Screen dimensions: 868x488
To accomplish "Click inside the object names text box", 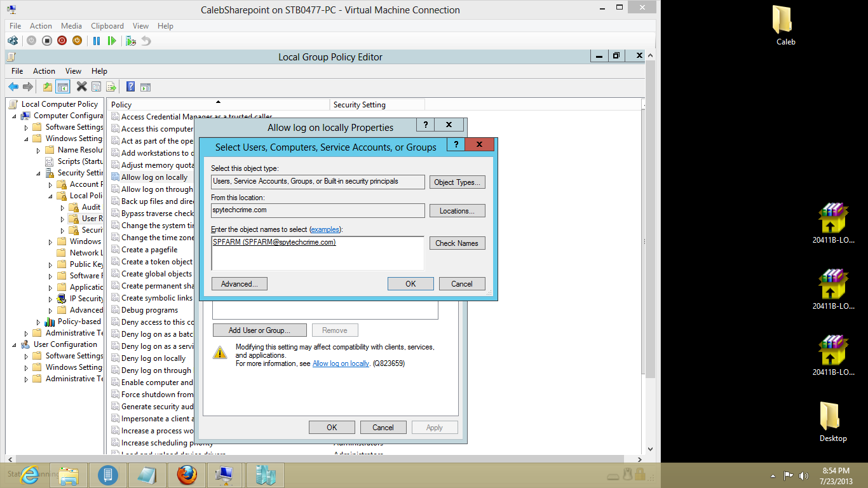I will click(318, 253).
